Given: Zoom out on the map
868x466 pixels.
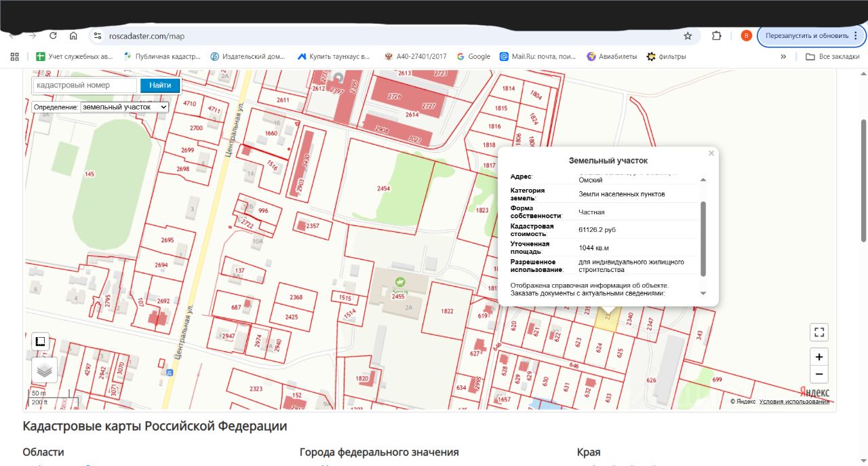Looking at the screenshot, I should tap(819, 374).
